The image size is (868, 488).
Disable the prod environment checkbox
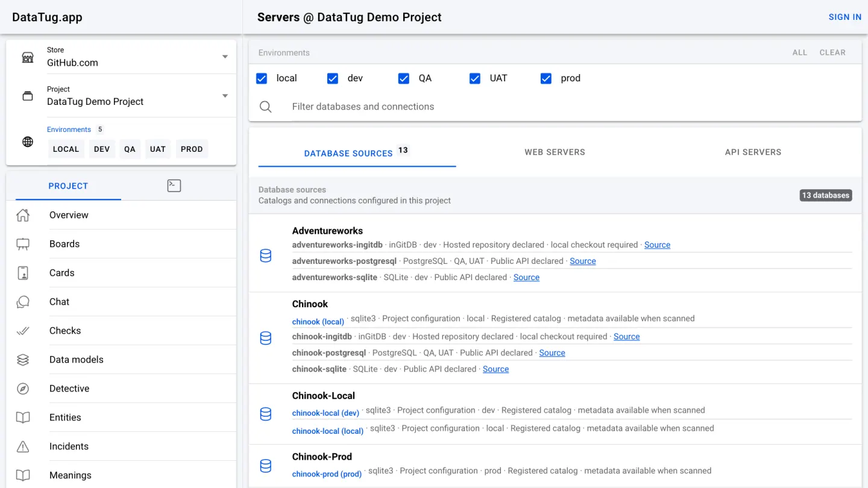pos(546,78)
